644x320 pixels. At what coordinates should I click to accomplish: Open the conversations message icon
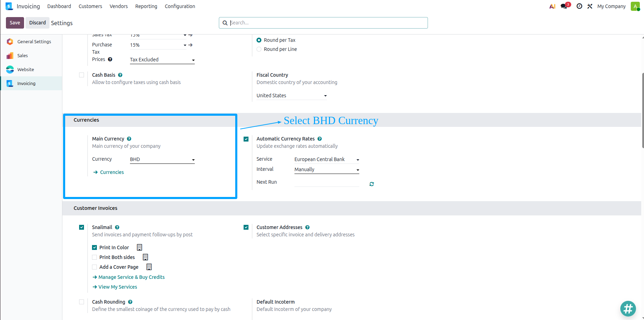(564, 6)
